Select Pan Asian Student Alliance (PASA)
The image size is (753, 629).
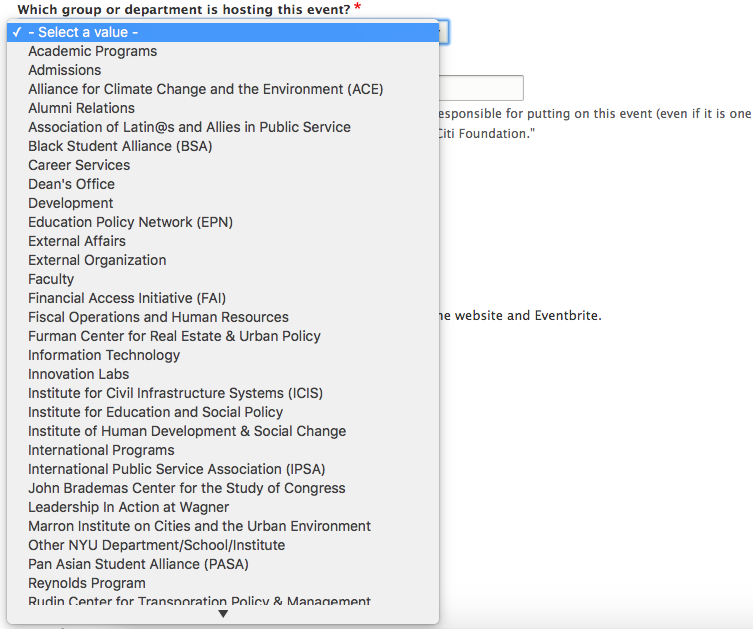[138, 564]
